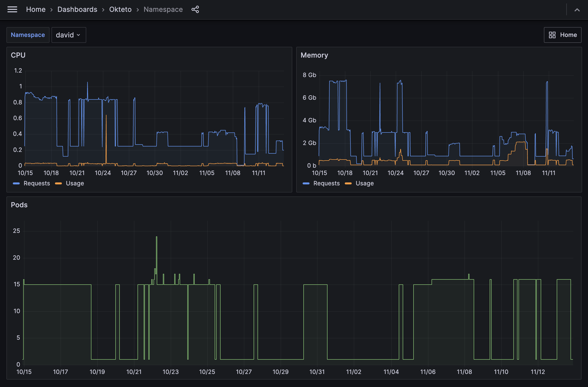Click the Namespace breadcrumb item

coord(163,9)
